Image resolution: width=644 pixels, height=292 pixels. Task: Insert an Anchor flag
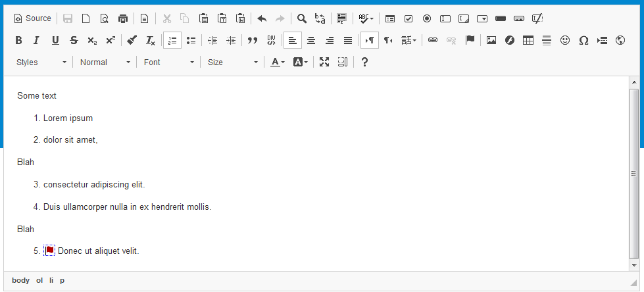coord(470,40)
